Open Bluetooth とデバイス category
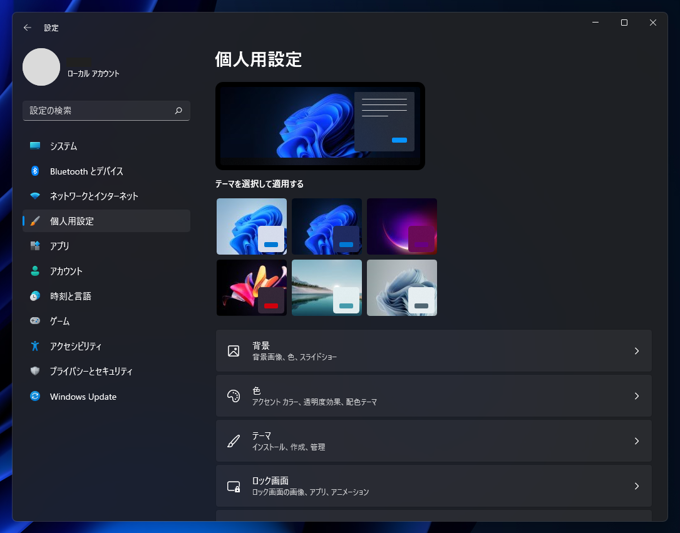Image resolution: width=680 pixels, height=533 pixels. click(106, 171)
